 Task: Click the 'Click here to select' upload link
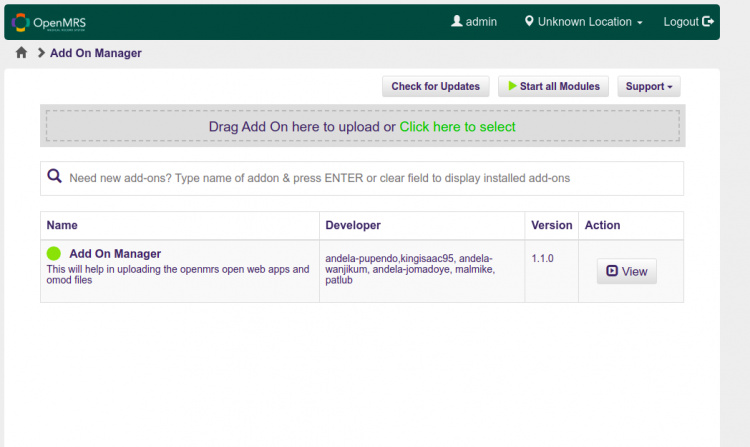(x=457, y=127)
